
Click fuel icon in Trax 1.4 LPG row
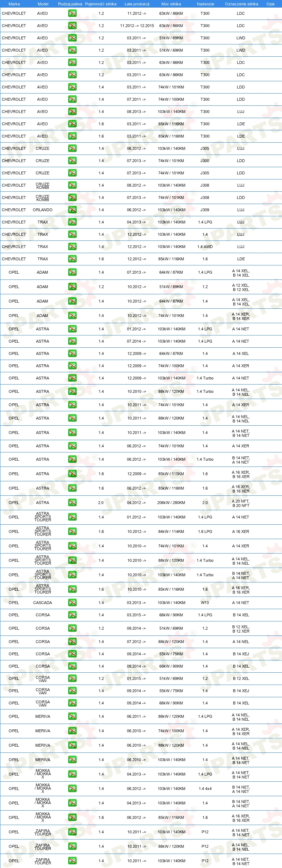click(x=72, y=222)
